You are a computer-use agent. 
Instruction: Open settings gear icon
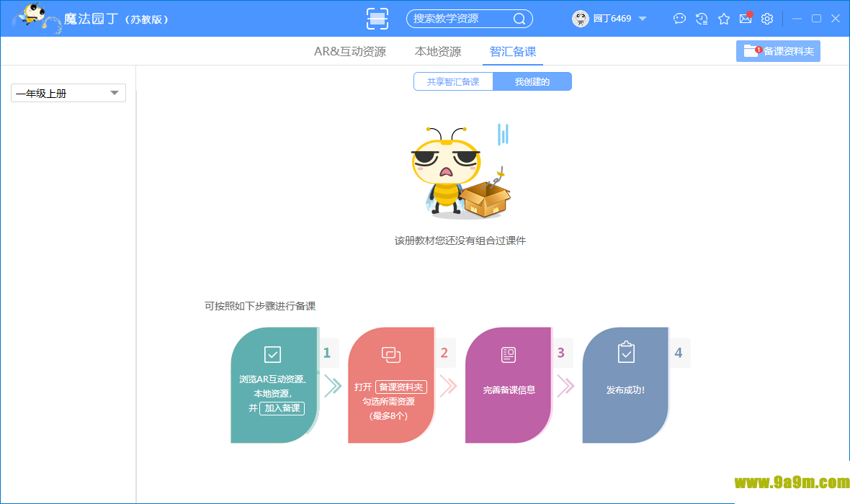coord(767,19)
